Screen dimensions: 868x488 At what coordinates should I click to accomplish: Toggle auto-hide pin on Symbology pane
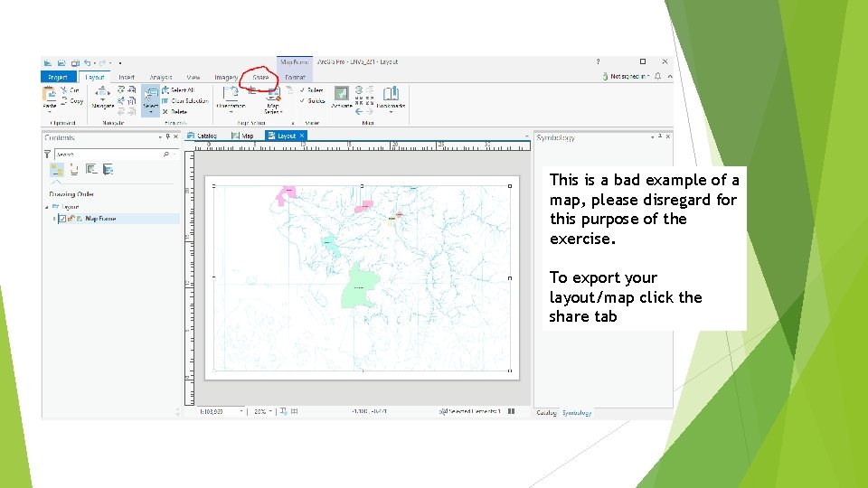tap(660, 136)
